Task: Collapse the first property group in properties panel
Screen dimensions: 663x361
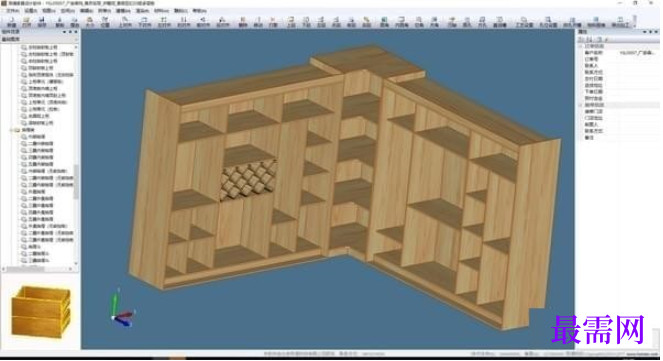Action: point(581,46)
